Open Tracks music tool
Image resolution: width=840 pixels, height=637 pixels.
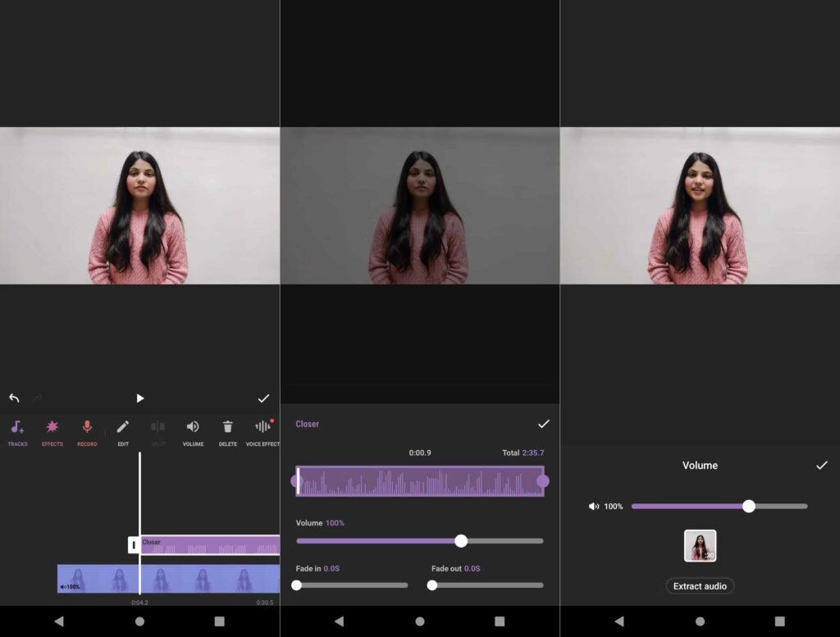tap(17, 433)
